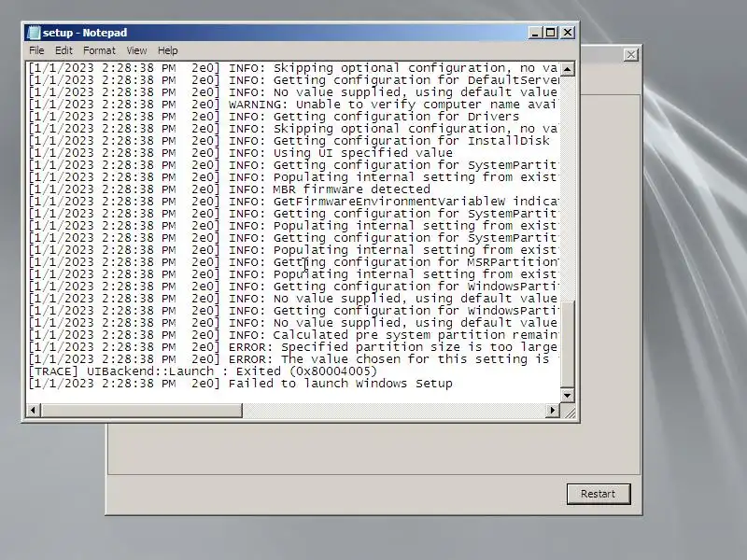This screenshot has height=560, width=747.
Task: Click the 'INFO: MBR firmware detected' line
Action: pos(230,189)
